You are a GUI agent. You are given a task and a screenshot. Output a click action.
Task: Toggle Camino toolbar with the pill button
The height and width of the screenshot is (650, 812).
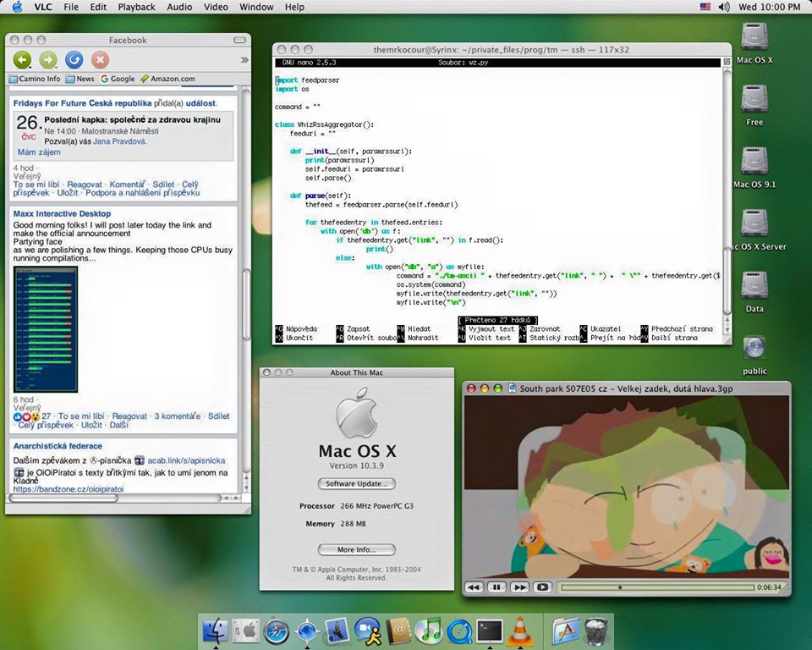tap(239, 40)
